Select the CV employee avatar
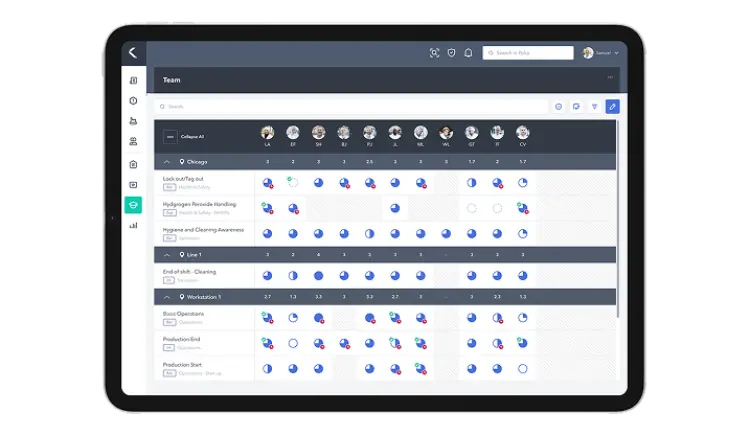Screen dimensions: 750x436 point(523,132)
